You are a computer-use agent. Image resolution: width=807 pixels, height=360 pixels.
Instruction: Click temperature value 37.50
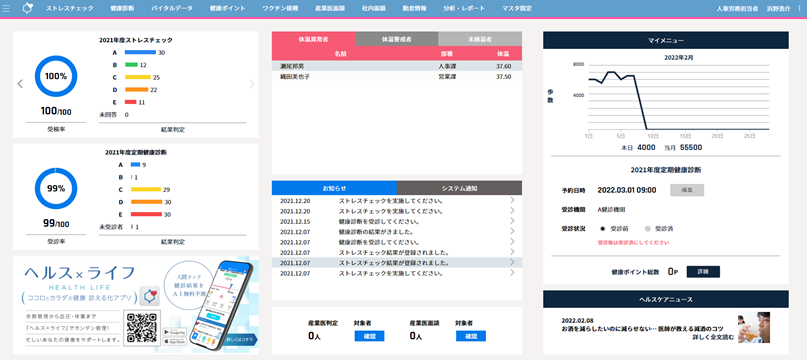pos(503,77)
